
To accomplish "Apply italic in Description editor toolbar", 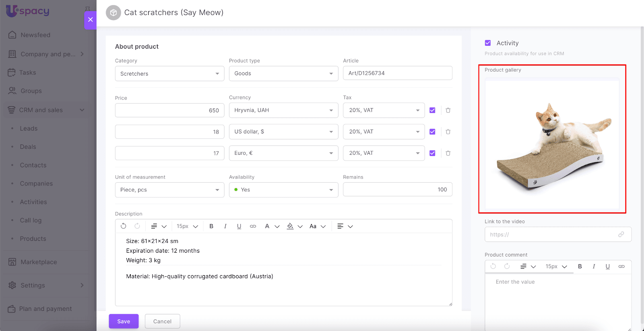I will click(225, 226).
